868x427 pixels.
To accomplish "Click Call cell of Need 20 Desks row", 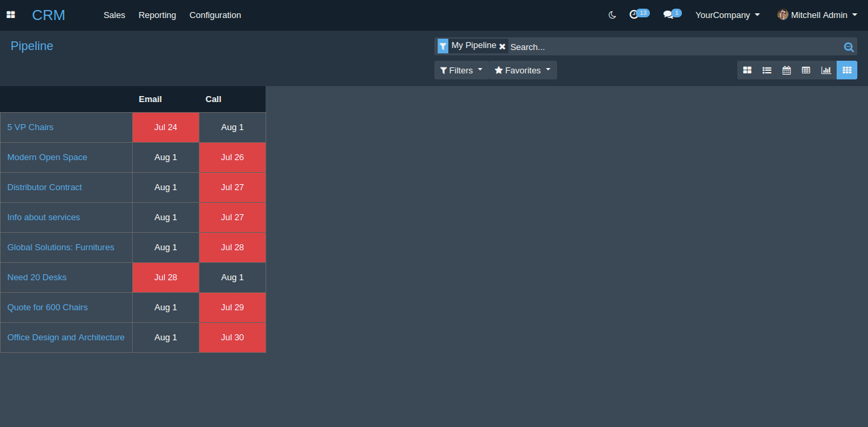I will click(x=232, y=277).
